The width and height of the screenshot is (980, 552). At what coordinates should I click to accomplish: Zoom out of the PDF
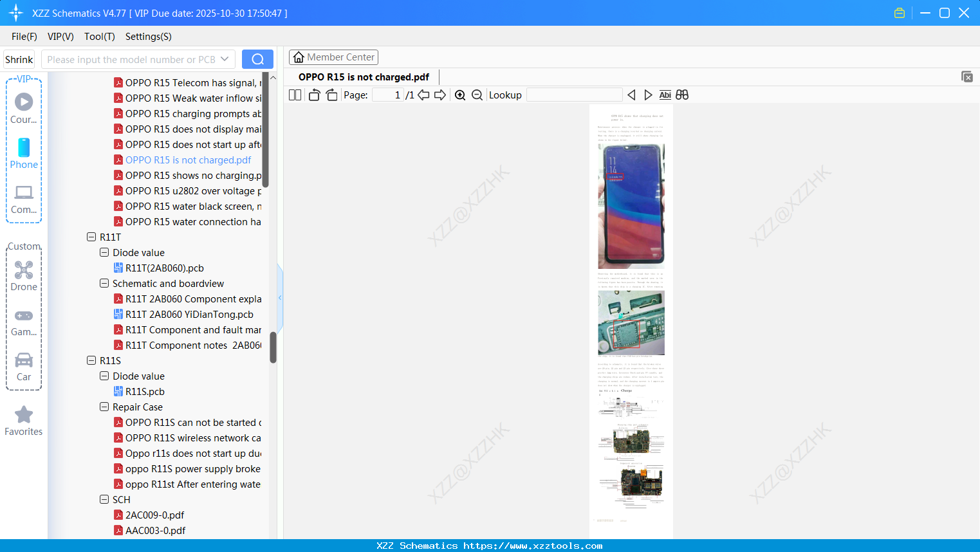pos(477,95)
